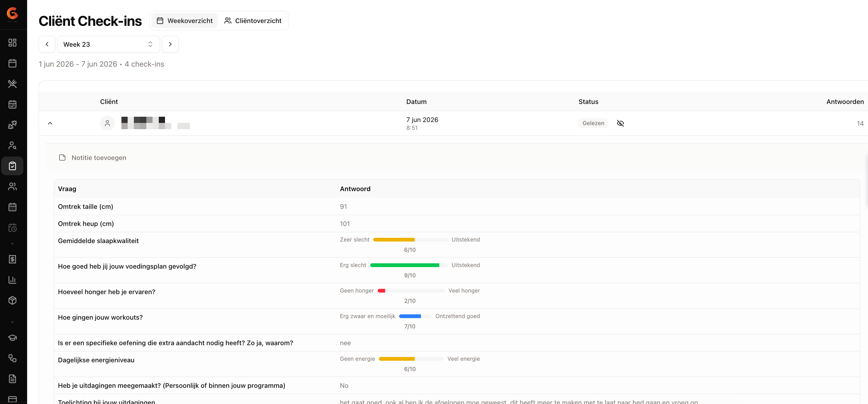Click the 'Gemiddelde slaapkwaliteit' question

(x=98, y=241)
